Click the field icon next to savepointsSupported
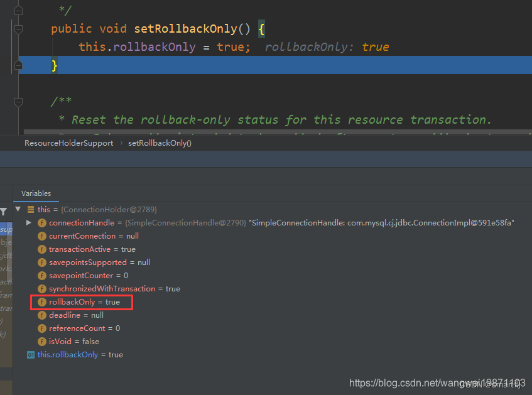 41,262
